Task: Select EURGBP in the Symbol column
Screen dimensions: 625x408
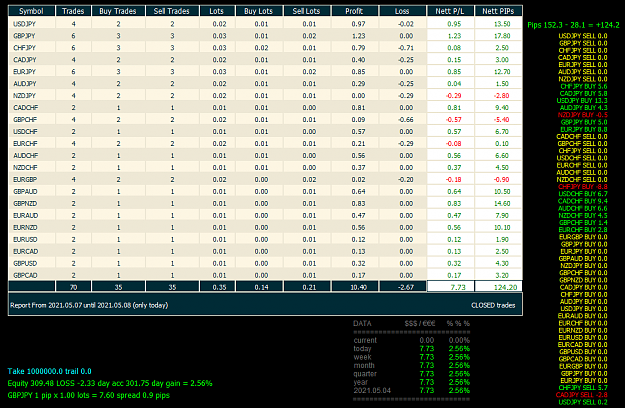Action: tap(25, 180)
